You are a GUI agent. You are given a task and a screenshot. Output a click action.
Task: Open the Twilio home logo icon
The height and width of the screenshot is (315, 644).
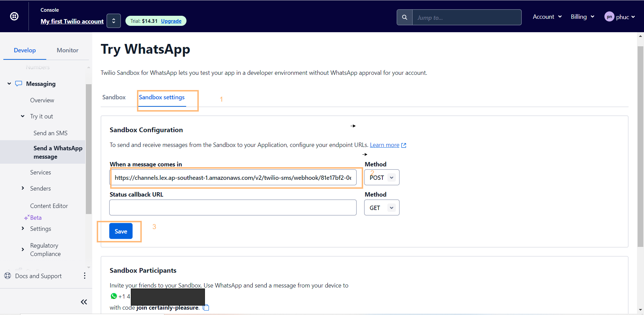tap(14, 16)
